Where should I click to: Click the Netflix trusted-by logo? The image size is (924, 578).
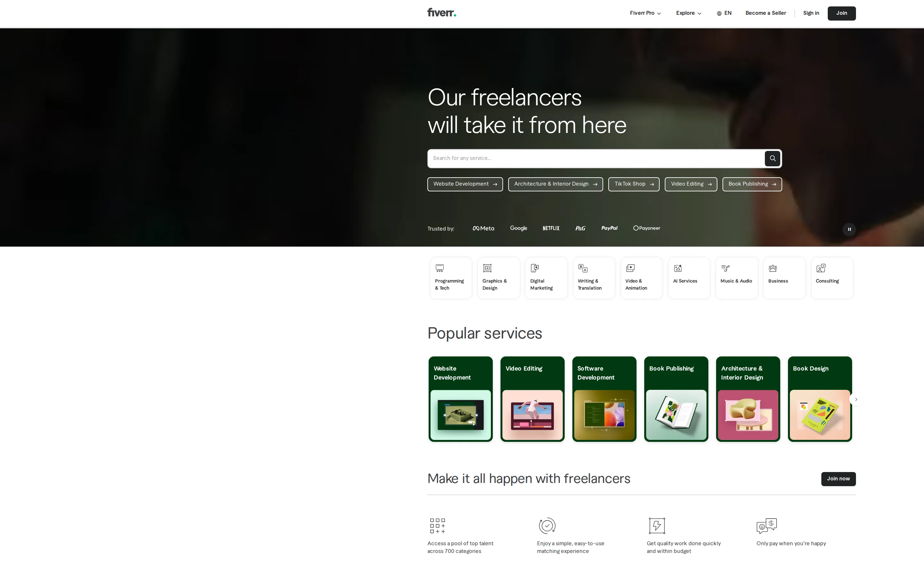tap(551, 228)
